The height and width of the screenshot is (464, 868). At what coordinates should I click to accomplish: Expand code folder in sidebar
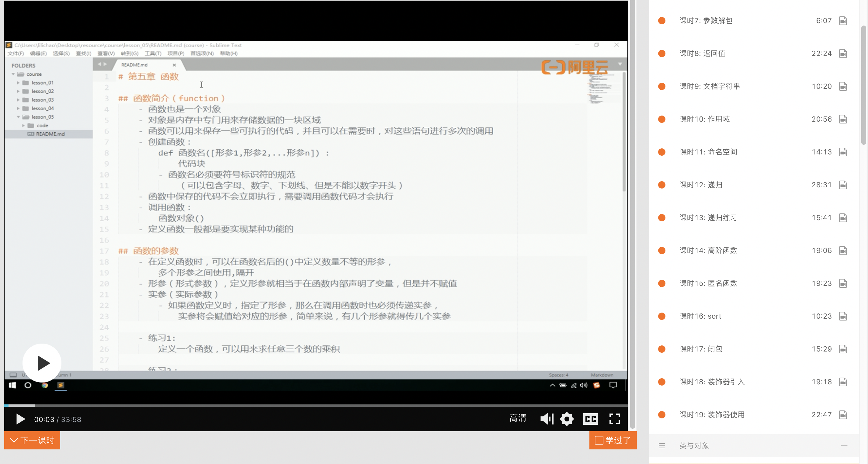(x=23, y=125)
